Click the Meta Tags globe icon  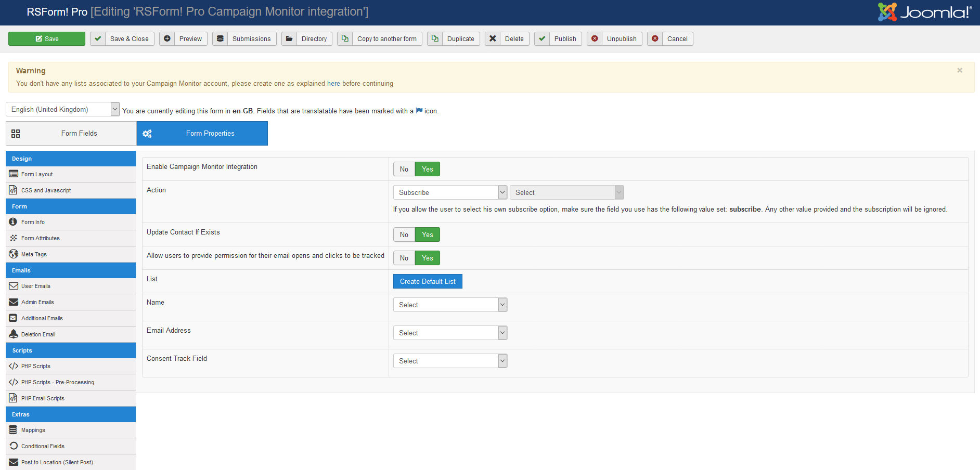point(14,254)
